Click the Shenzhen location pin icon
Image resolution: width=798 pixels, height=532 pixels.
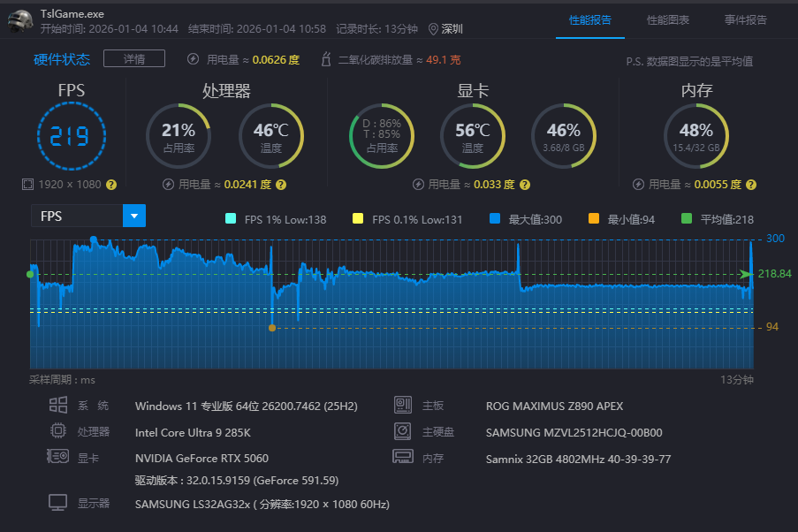coord(433,29)
